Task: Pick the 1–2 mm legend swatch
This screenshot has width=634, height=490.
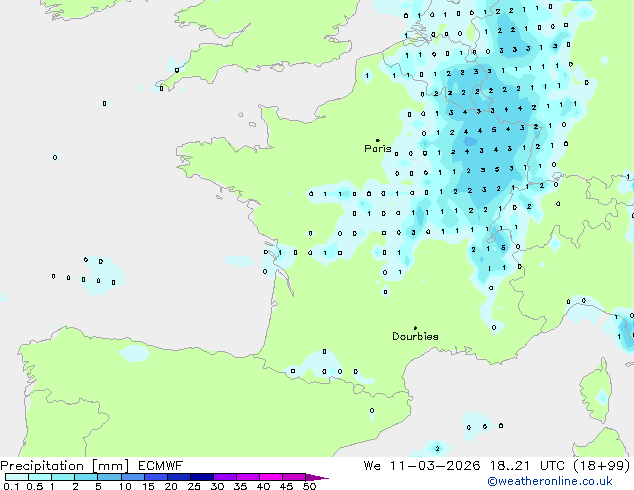Action: [63, 477]
